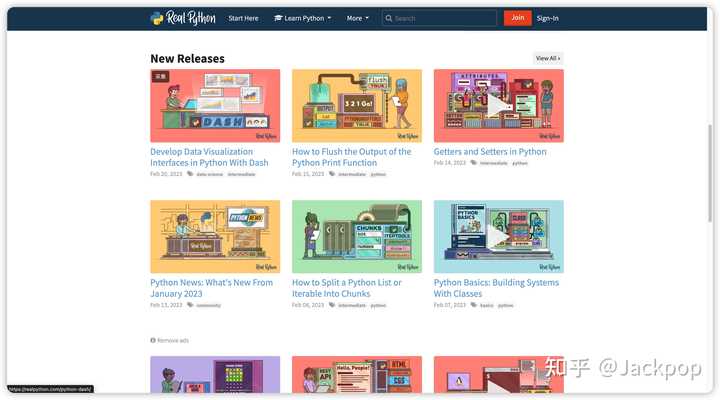The width and height of the screenshot is (720, 400).
Task: Open 'Python Basics: Building Systems With Classes' link
Action: pos(496,288)
